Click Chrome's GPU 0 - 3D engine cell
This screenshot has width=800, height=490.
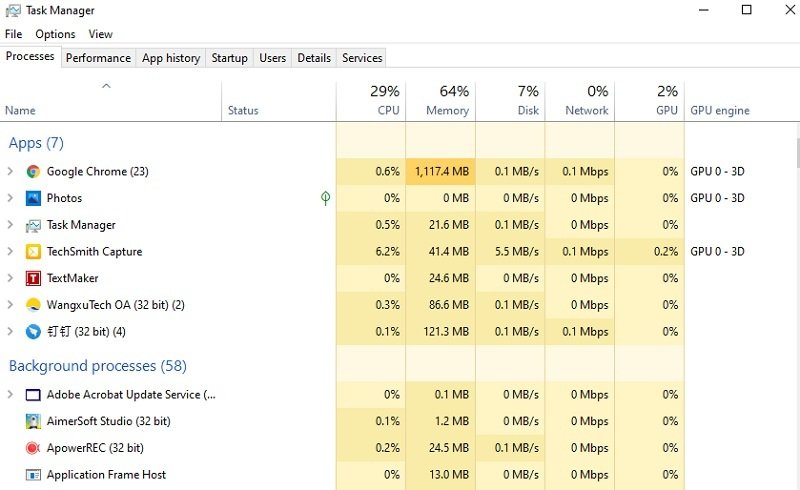(717, 172)
